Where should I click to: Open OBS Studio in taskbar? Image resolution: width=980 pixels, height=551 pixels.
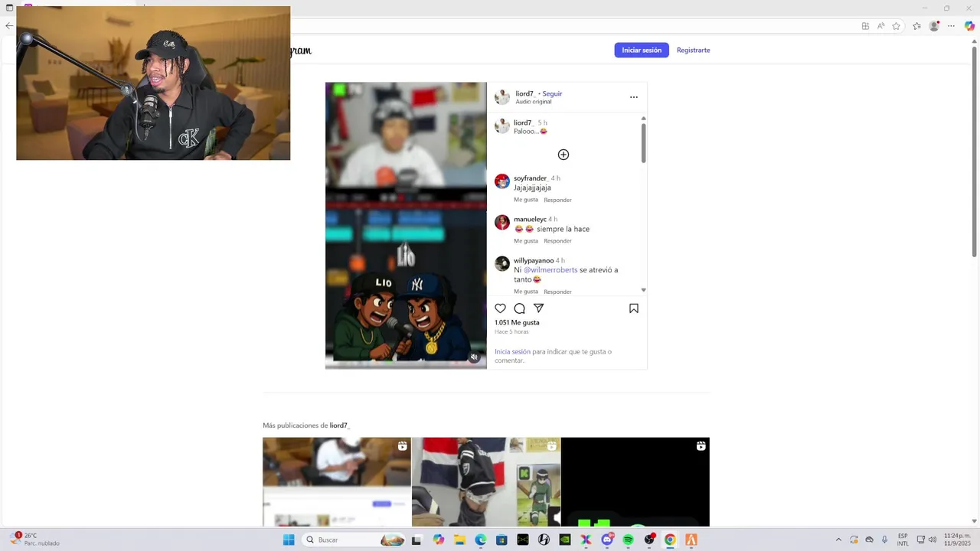(649, 540)
